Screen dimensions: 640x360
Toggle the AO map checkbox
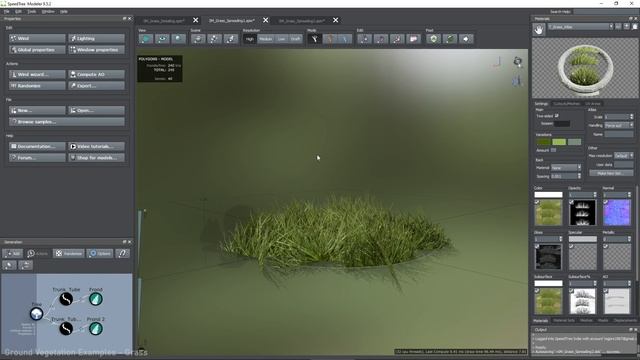point(605,291)
